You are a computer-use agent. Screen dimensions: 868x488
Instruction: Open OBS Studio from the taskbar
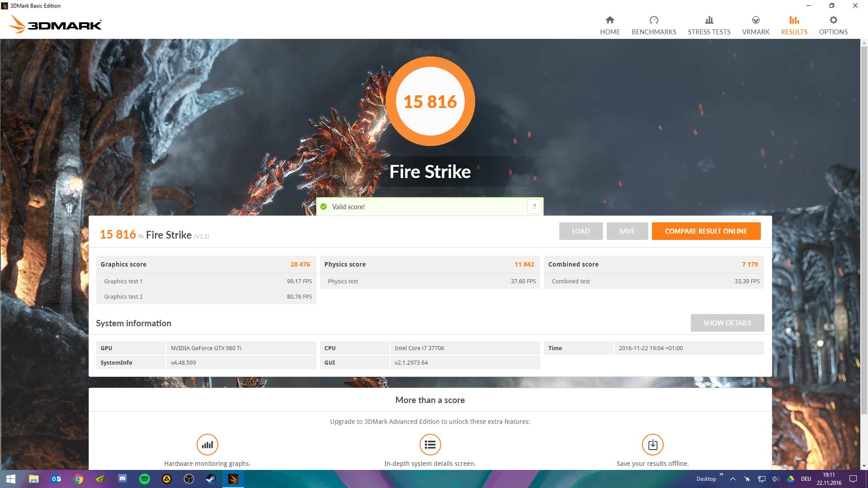(x=189, y=479)
